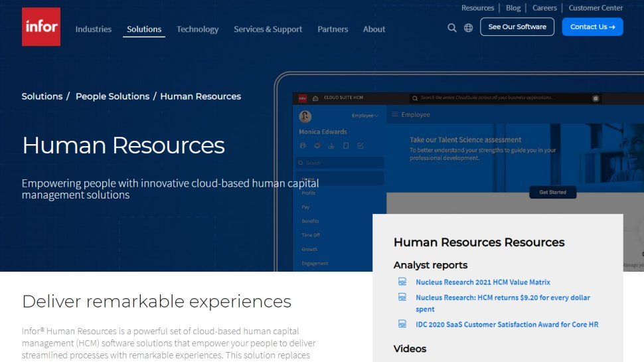The width and height of the screenshot is (644, 362).
Task: Select Growth in preview sidebar
Action: point(309,249)
